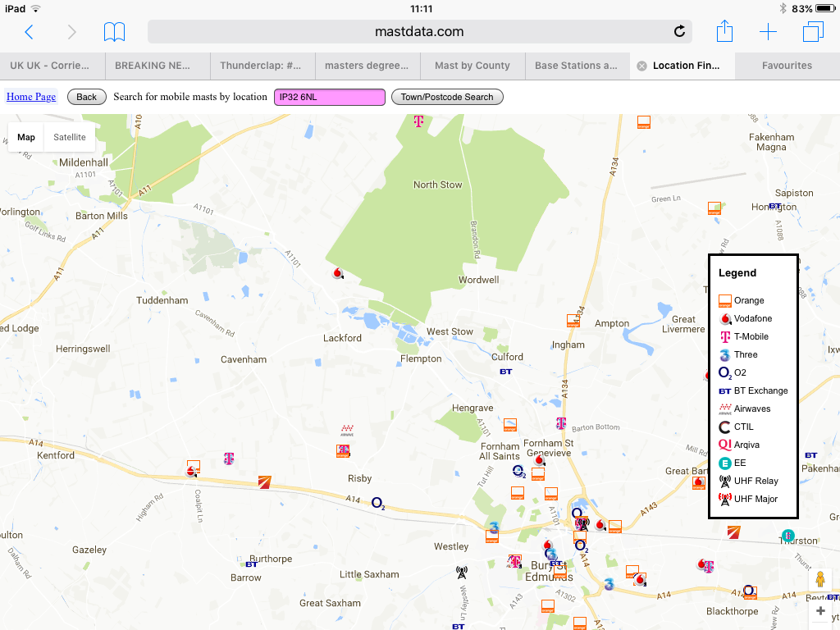This screenshot has width=840, height=630.
Task: Open the Safari bookmarks book icon
Action: 115,32
